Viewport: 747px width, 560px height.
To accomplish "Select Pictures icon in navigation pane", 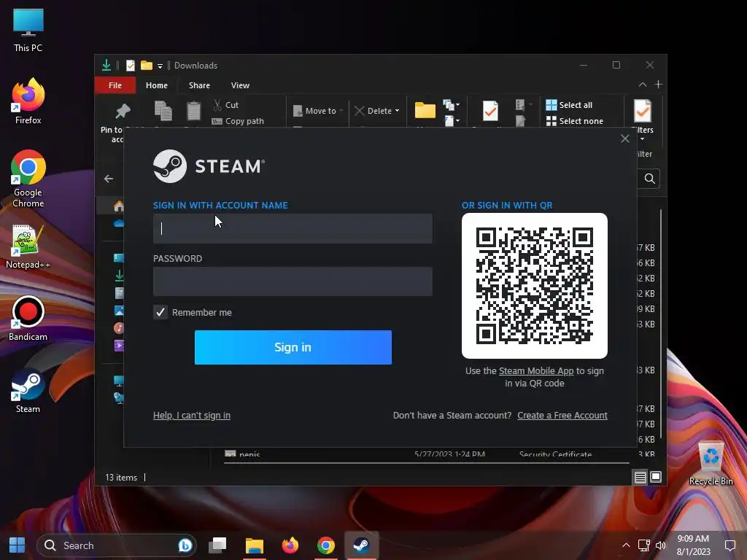I will pyautogui.click(x=119, y=311).
